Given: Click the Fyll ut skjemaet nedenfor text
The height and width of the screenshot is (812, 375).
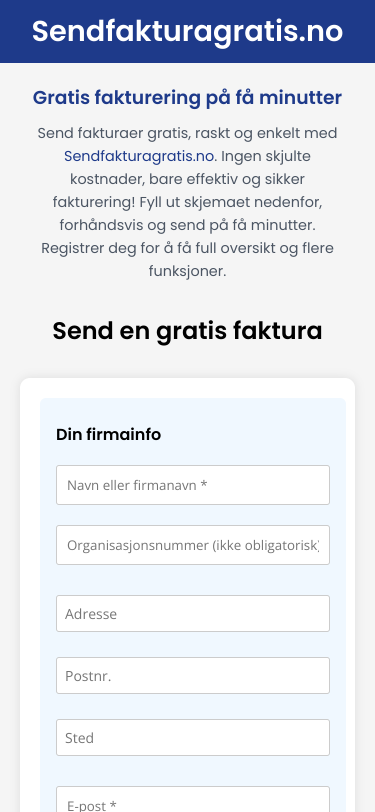Looking at the screenshot, I should (x=231, y=202).
